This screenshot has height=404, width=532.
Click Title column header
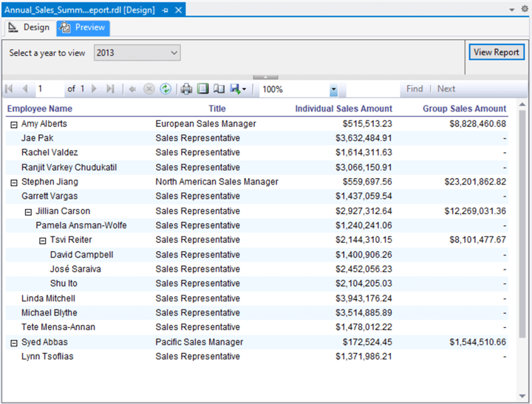tap(217, 109)
